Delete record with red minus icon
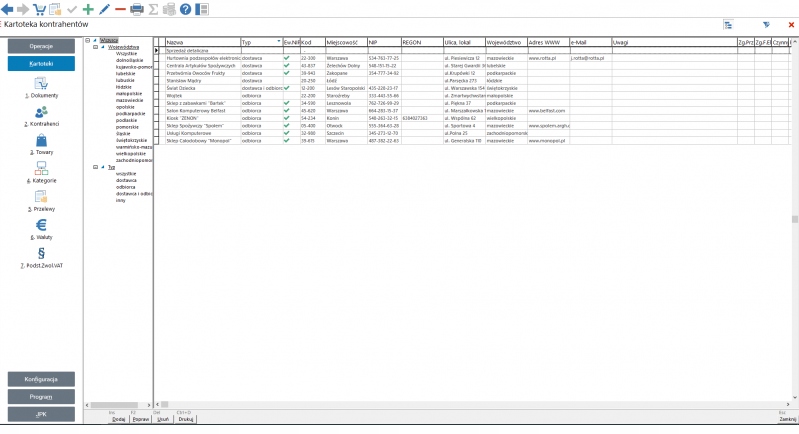The width and height of the screenshot is (799, 434). pos(120,9)
